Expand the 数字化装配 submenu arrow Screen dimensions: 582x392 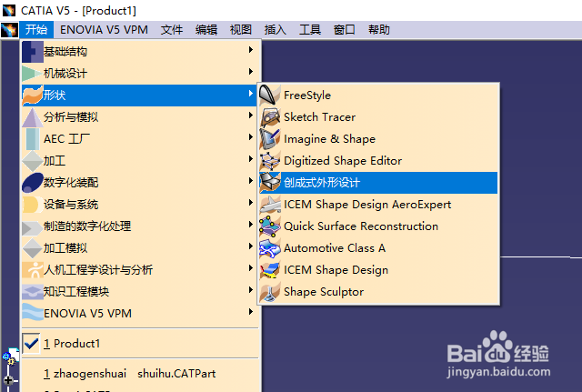pyautogui.click(x=251, y=181)
